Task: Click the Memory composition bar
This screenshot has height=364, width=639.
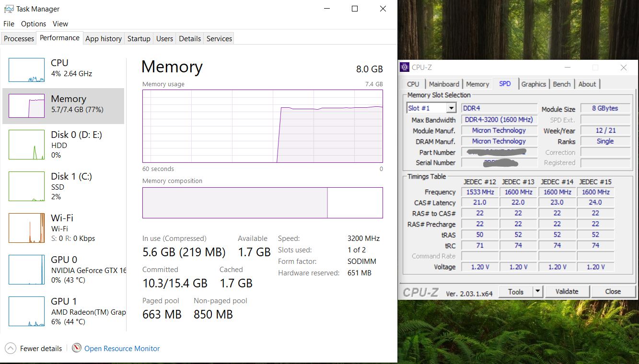Action: tap(263, 203)
